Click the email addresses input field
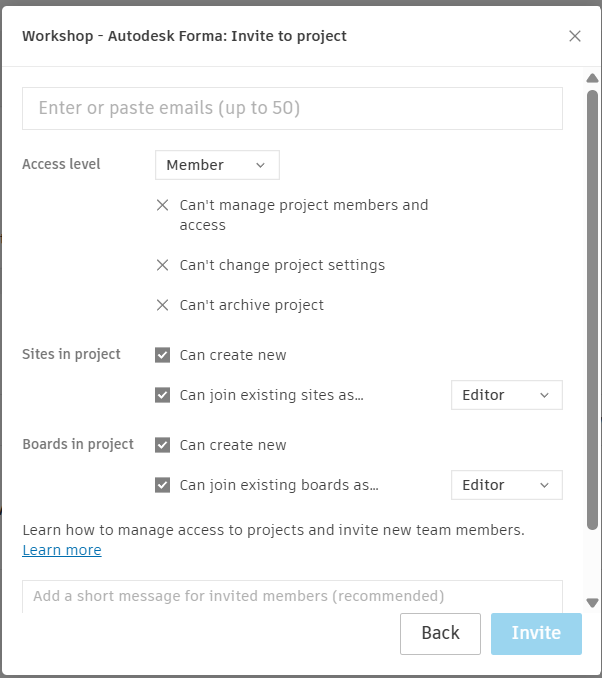This screenshot has width=602, height=678. click(x=292, y=108)
